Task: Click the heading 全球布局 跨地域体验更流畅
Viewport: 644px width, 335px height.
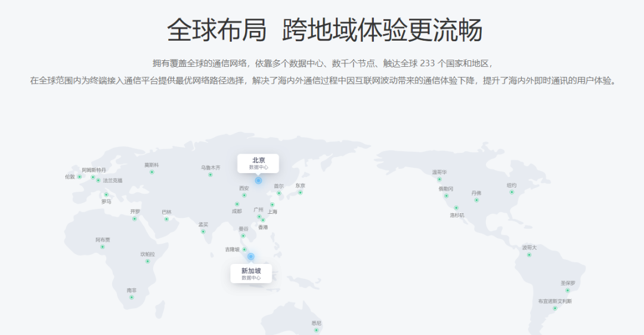Action: pyautogui.click(x=324, y=30)
